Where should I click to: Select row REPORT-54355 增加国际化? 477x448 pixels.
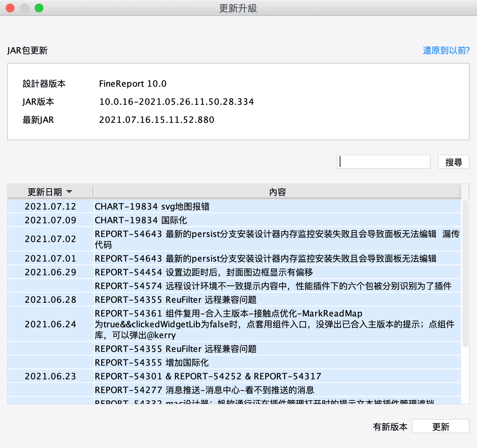tap(278, 362)
